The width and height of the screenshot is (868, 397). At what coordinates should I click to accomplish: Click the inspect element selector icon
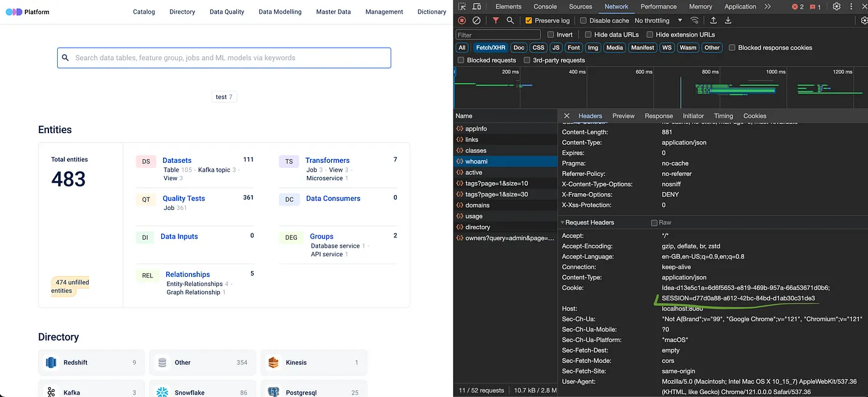pyautogui.click(x=461, y=7)
